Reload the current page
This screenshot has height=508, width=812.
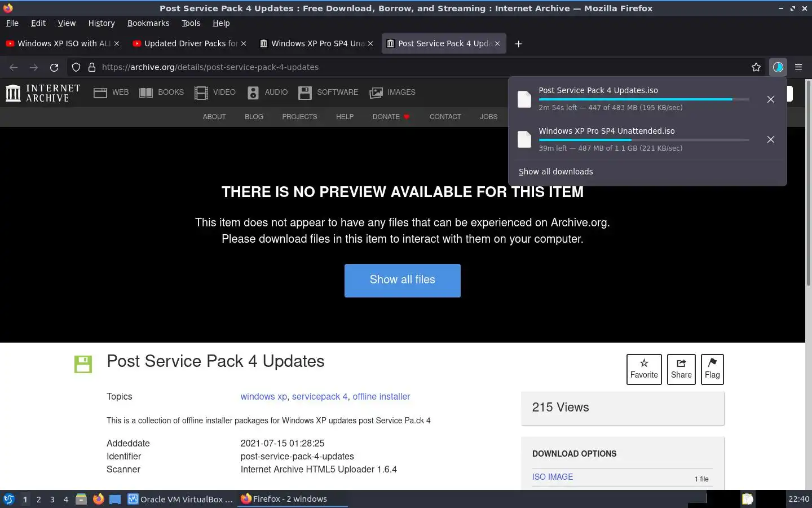54,67
